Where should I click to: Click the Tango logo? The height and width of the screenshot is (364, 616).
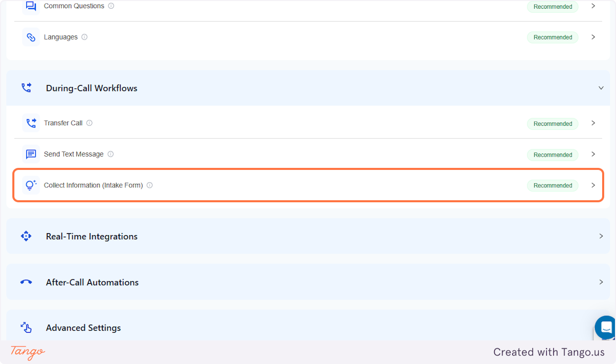click(26, 352)
